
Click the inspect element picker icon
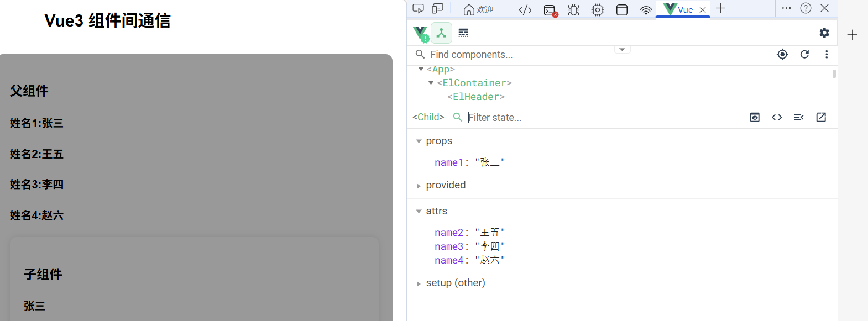pyautogui.click(x=419, y=9)
